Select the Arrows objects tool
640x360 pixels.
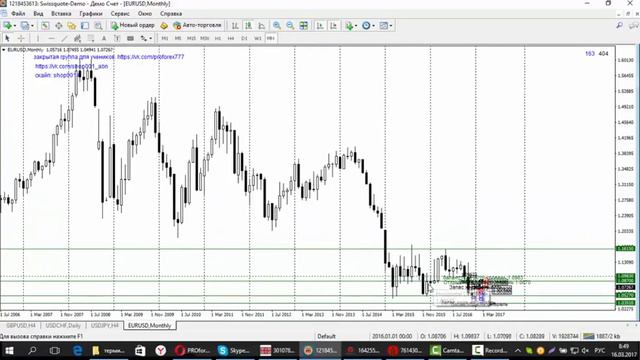(x=143, y=38)
